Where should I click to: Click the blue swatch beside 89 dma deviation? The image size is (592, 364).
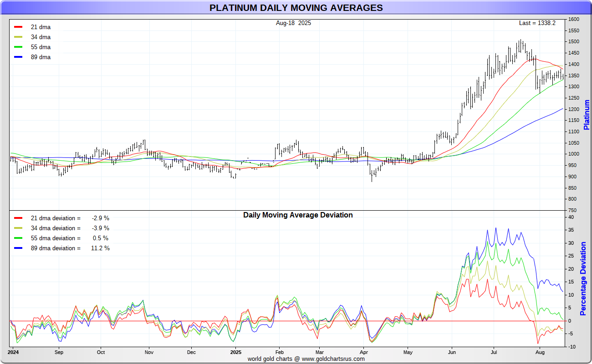(18, 248)
